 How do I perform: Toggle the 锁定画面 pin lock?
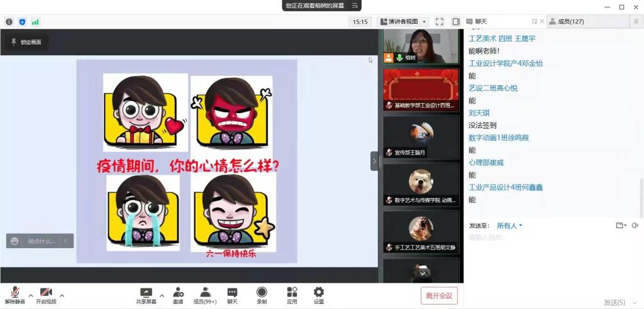[26, 43]
